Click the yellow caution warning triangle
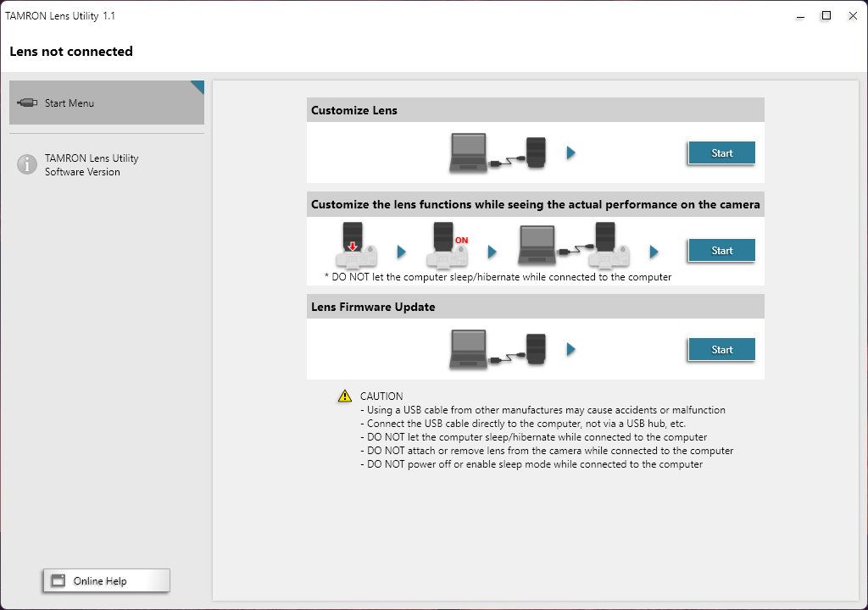This screenshot has height=610, width=868. [344, 396]
